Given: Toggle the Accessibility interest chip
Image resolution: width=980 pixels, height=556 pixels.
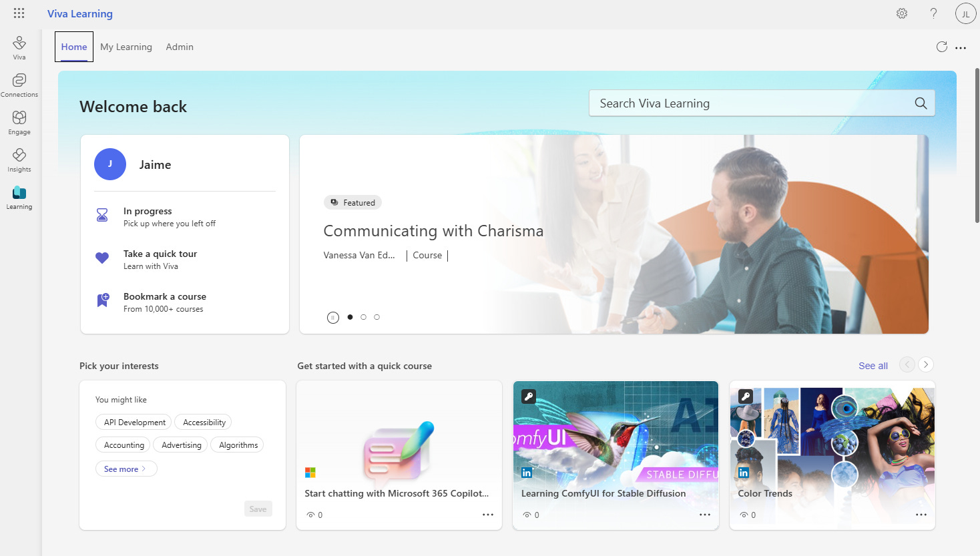Looking at the screenshot, I should [204, 423].
